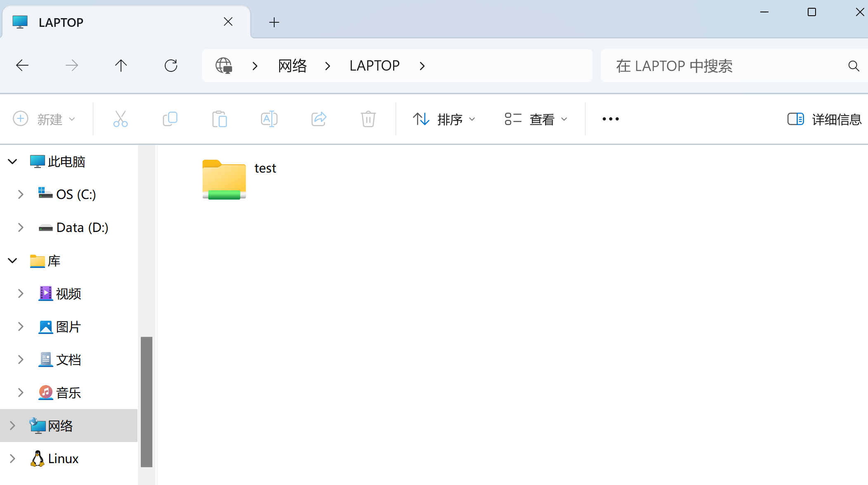
Task: Expand the OS (C:) drive node
Action: pyautogui.click(x=21, y=194)
